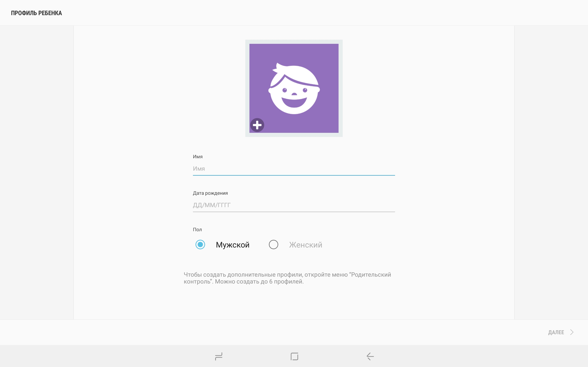Select the Женский radio button
Image resolution: width=588 pixels, height=367 pixels.
pos(273,245)
